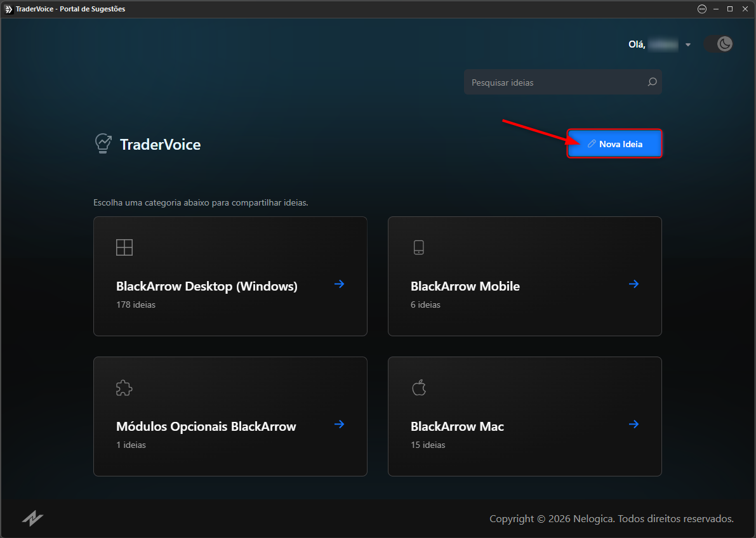Viewport: 756px width, 538px height.
Task: Click the Windows grid icon
Action: click(x=124, y=247)
